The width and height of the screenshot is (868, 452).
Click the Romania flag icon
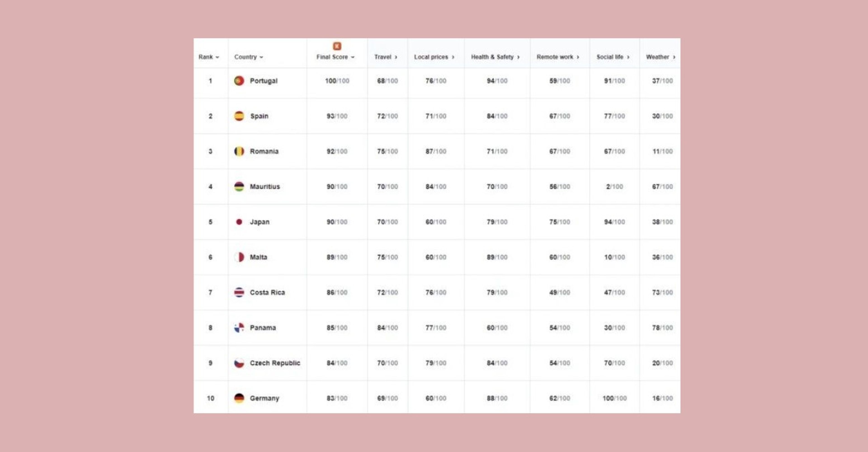coord(239,151)
